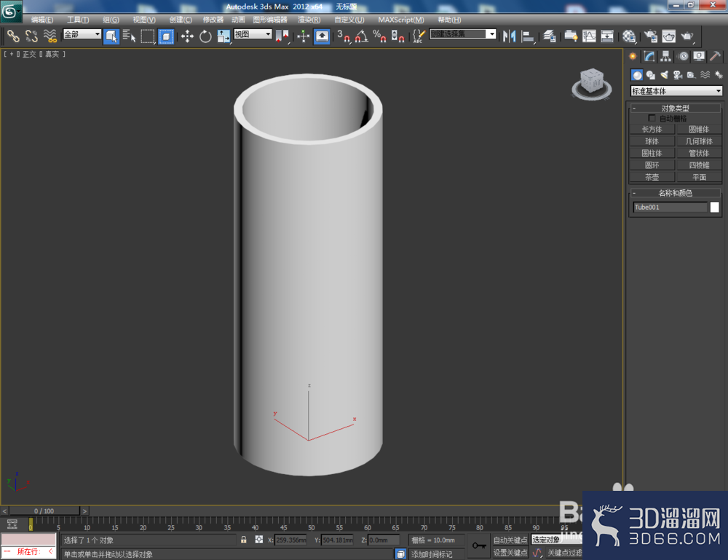Image resolution: width=728 pixels, height=560 pixels.
Task: Click Bind to Space Warp icon
Action: coord(50,36)
